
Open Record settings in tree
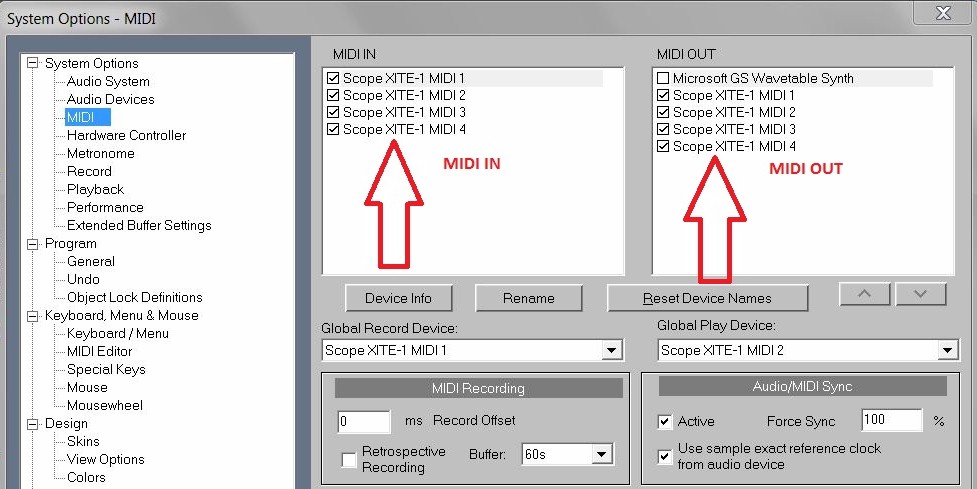pyautogui.click(x=89, y=171)
